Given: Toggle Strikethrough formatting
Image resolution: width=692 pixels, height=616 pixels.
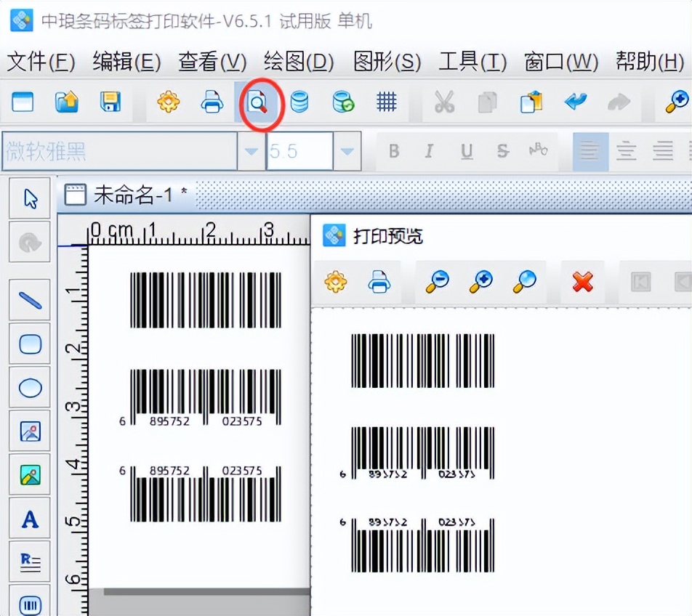Looking at the screenshot, I should click(503, 151).
